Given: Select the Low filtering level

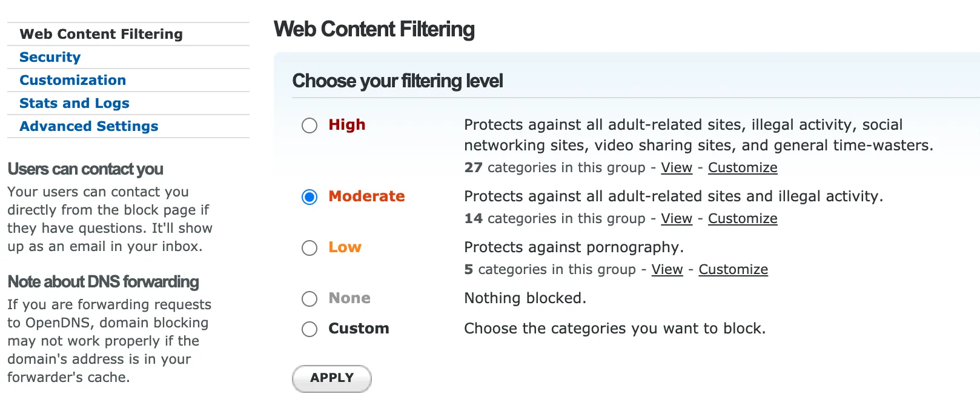Looking at the screenshot, I should click(x=310, y=248).
